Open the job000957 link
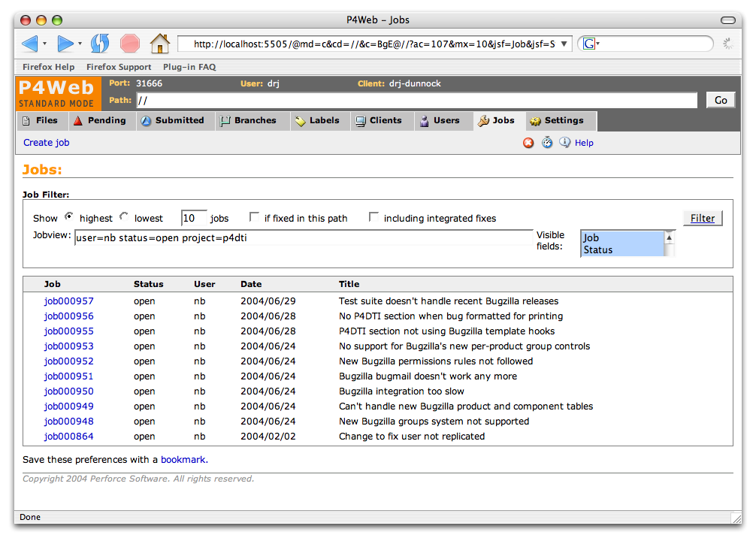The width and height of the screenshot is (756, 541). 69,301
